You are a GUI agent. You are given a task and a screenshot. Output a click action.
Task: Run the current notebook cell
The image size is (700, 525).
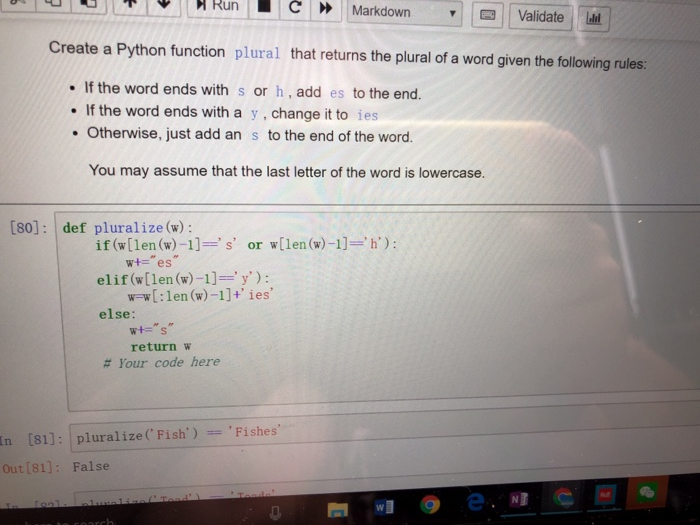pyautogui.click(x=217, y=6)
